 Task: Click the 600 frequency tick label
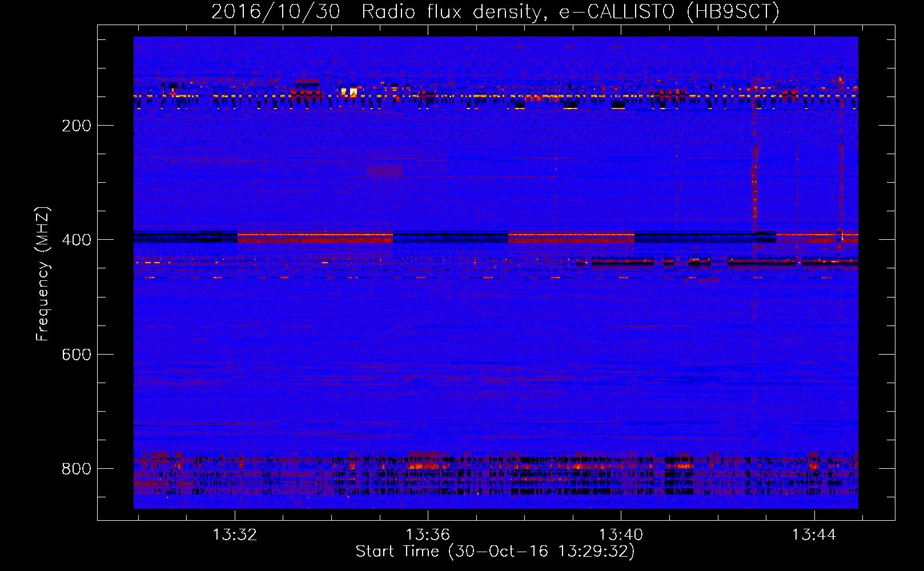point(77,355)
